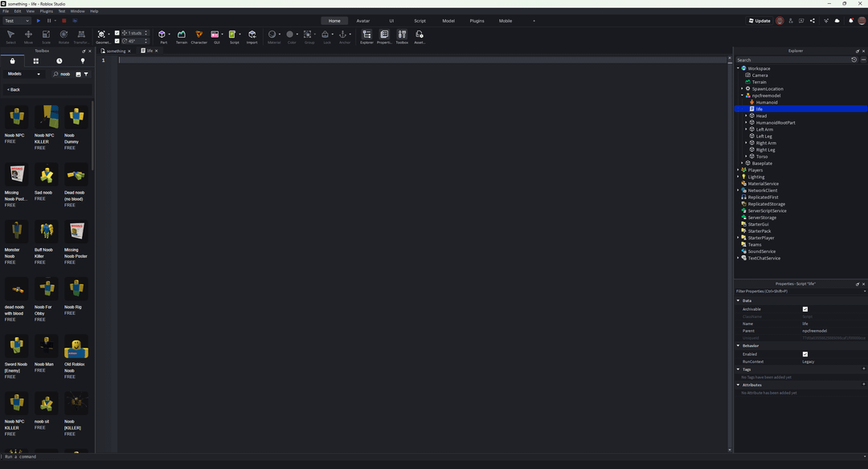868x469 pixels.
Task: Click the Explorer search history icon
Action: coord(854,59)
